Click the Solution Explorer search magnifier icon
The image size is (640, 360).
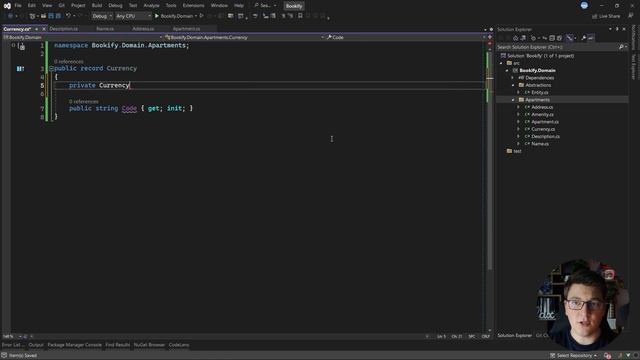tap(621, 47)
